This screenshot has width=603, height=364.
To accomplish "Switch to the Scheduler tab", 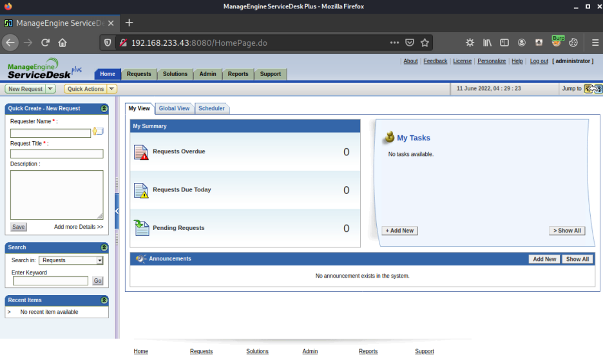I will 211,108.
